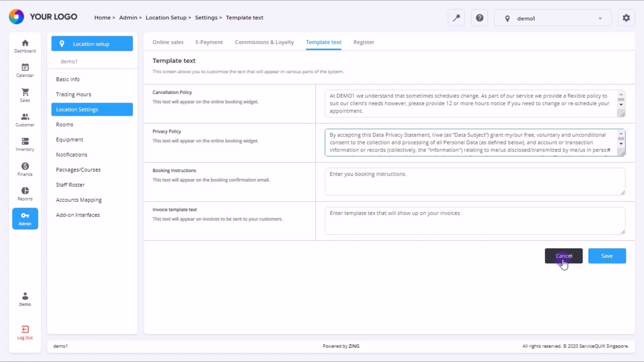Switch to the Commissions & Loyalty tab

(264, 42)
